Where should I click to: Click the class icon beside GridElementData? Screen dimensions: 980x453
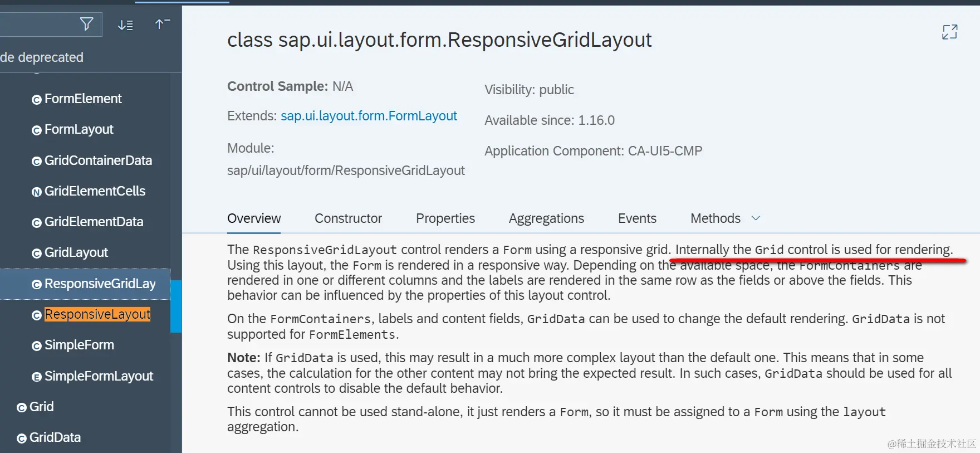click(37, 223)
